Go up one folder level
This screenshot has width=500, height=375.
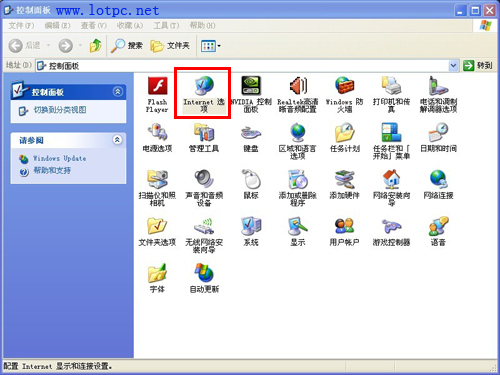pyautogui.click(x=96, y=45)
